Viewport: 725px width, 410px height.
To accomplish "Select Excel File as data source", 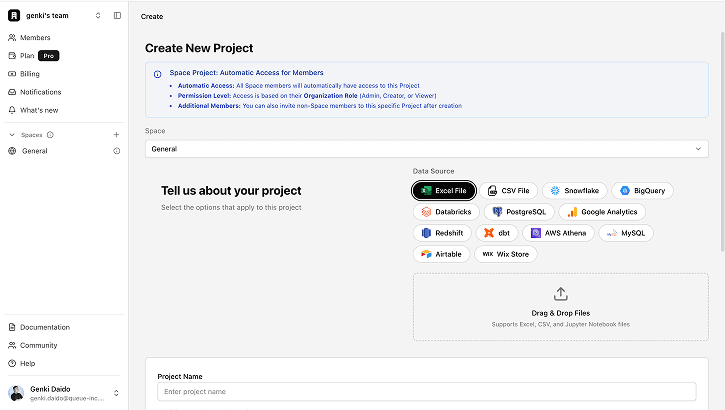I will 444,190.
